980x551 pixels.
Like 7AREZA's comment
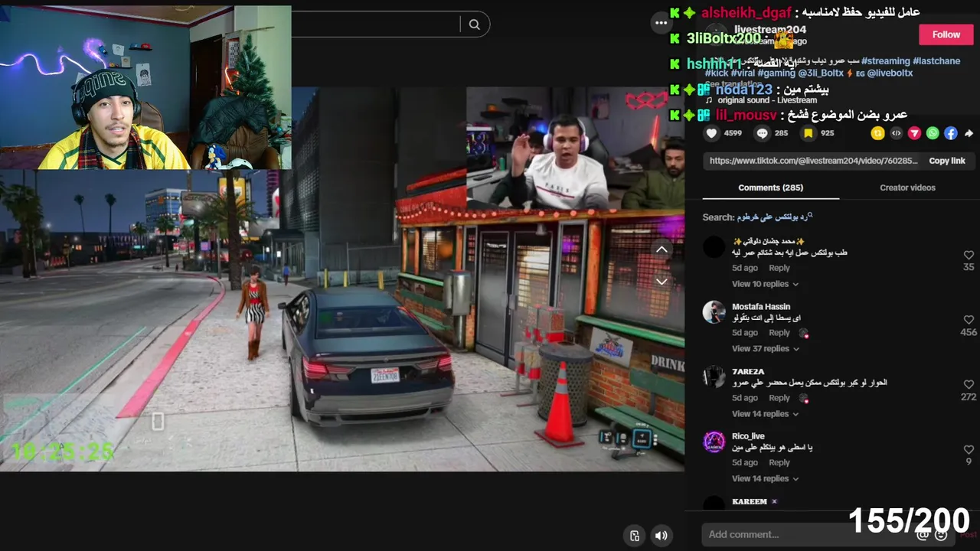(969, 385)
